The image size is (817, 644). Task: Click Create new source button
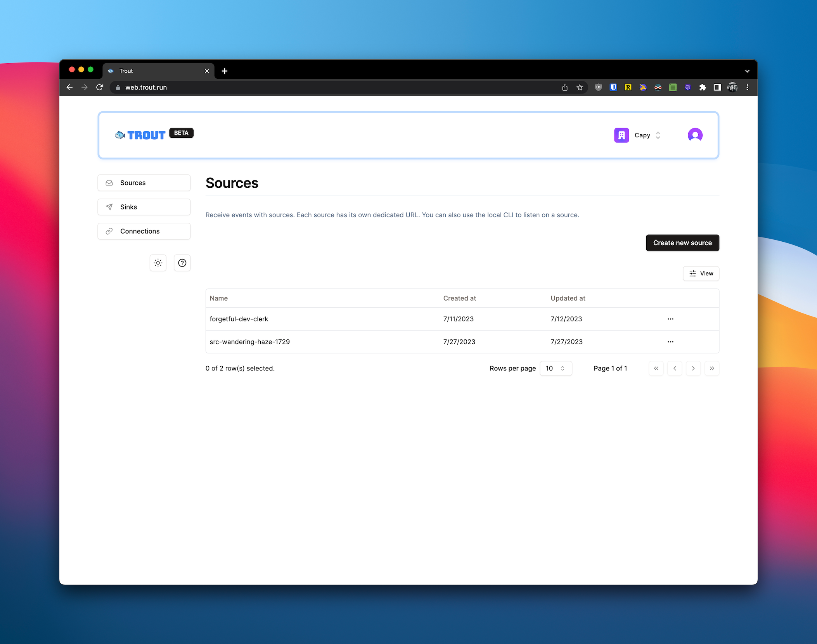(x=682, y=243)
